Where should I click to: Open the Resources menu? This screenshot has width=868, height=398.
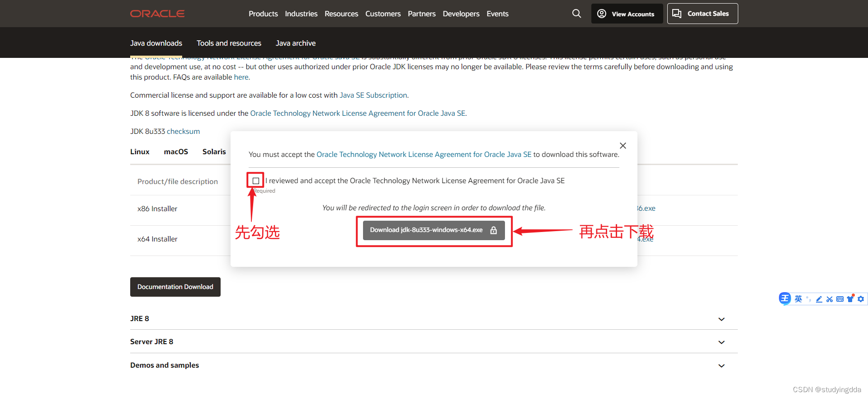(x=341, y=14)
